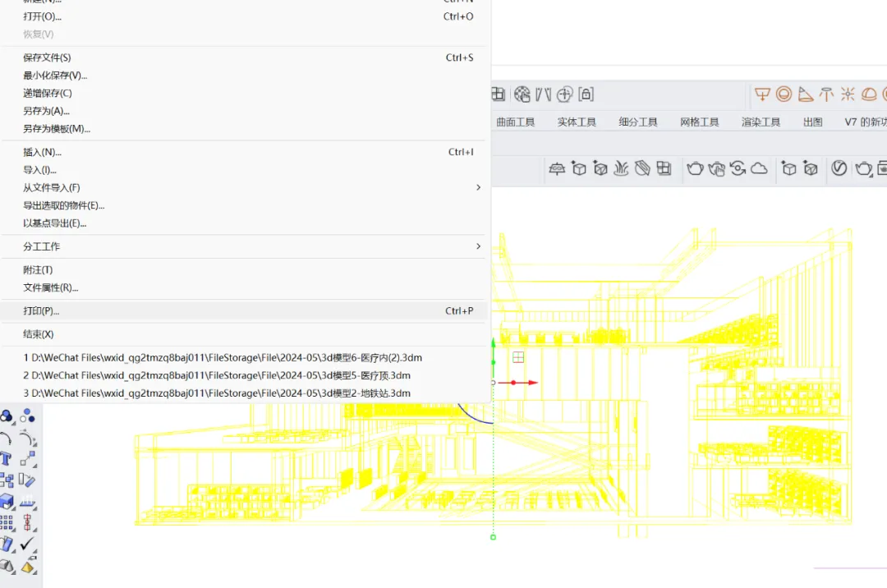
Task: Click the separated three-circles group tool
Action: pos(27,416)
